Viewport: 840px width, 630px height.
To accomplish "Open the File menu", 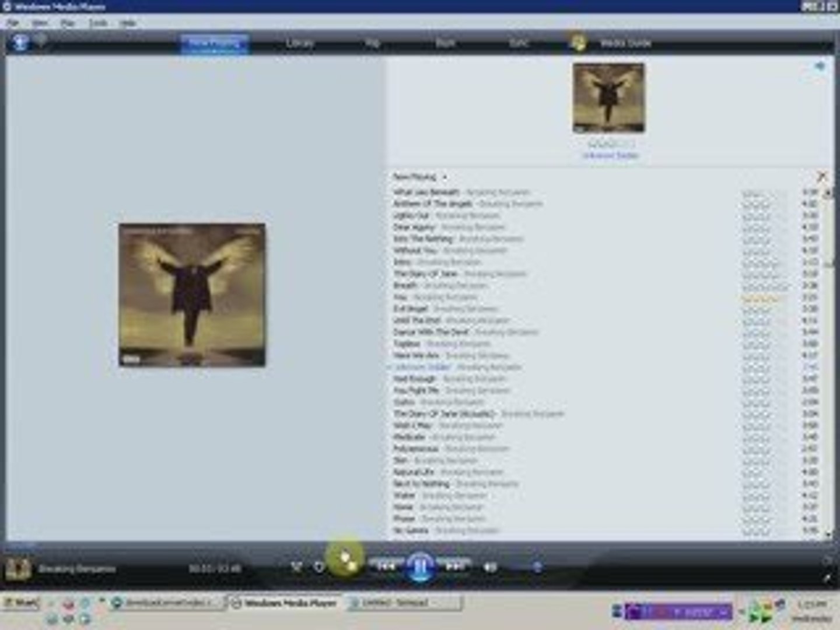I will [13, 23].
